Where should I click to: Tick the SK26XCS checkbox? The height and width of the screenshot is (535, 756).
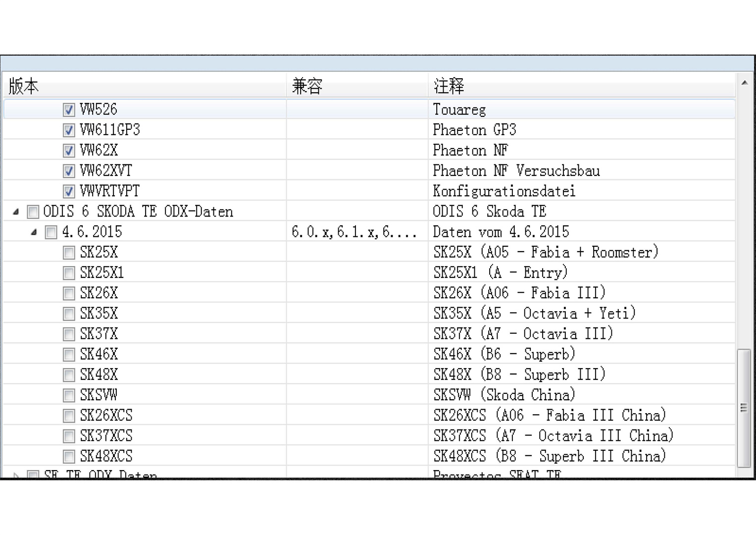[x=69, y=416]
